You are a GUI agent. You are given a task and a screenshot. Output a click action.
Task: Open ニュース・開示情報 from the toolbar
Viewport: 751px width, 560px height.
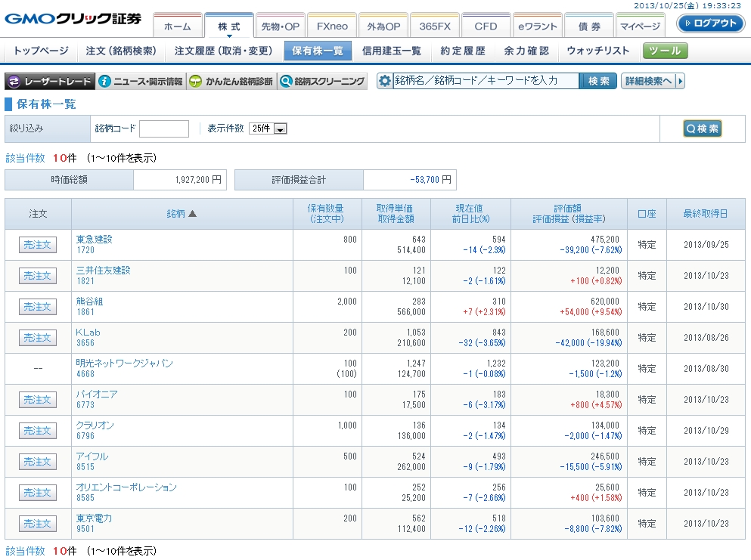click(x=141, y=82)
